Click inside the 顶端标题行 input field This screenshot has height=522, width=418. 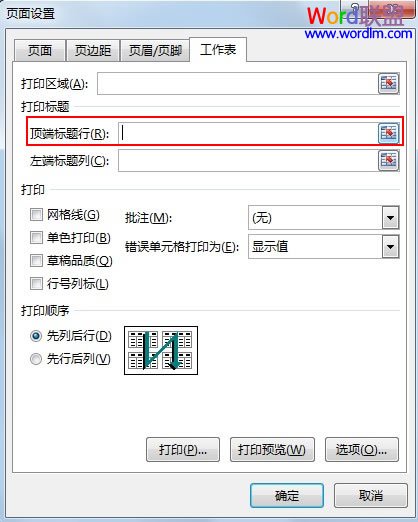coord(248,133)
